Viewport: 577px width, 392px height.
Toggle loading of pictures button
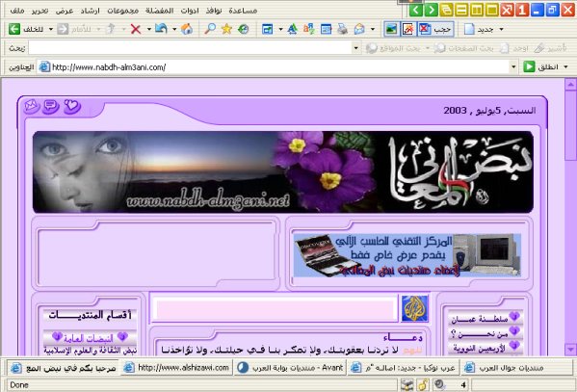(x=391, y=29)
